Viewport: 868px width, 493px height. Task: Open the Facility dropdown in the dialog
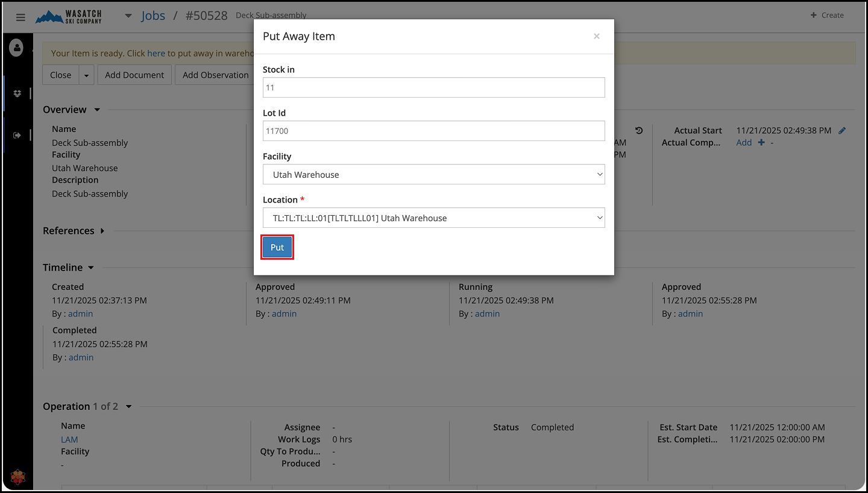433,175
